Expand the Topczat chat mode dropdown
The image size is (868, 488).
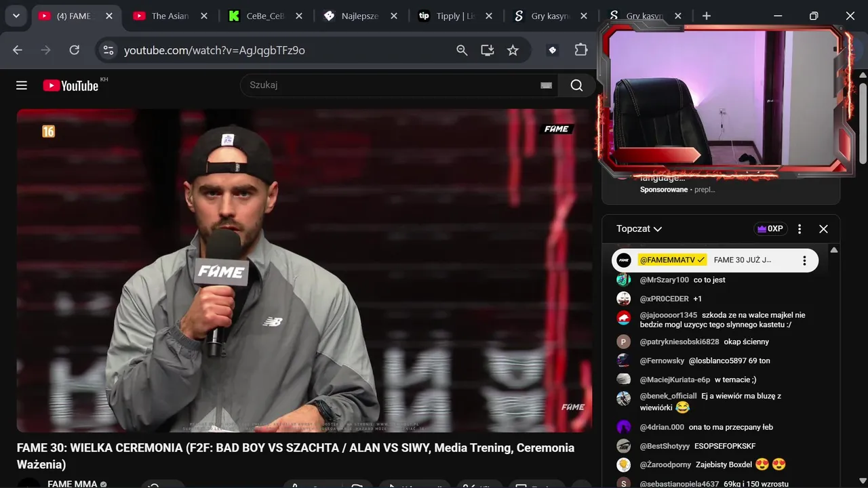point(639,229)
